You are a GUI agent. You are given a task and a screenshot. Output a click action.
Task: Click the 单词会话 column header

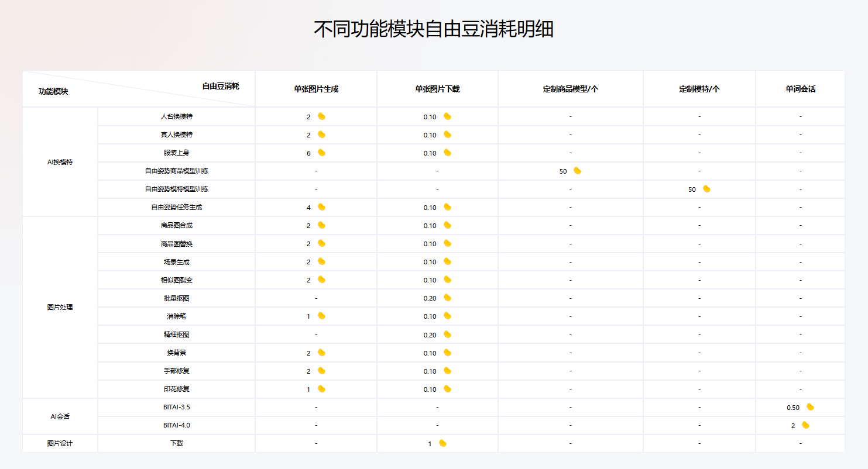pyautogui.click(x=801, y=89)
